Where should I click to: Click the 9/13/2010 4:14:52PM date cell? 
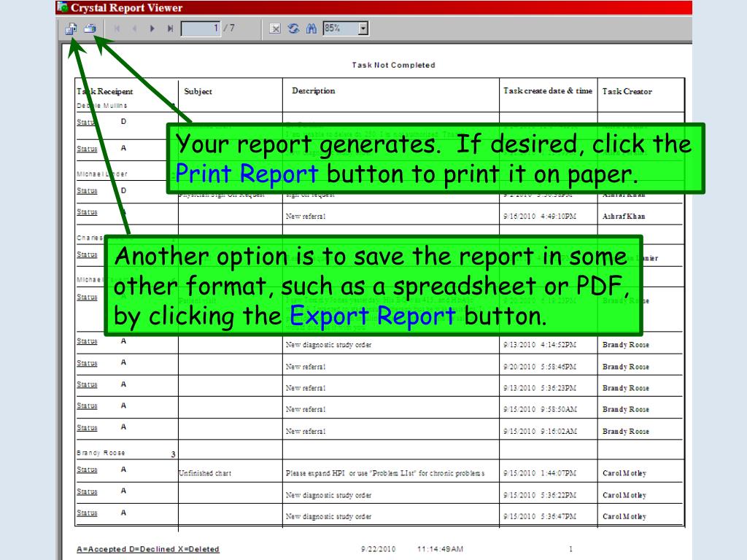(540, 345)
